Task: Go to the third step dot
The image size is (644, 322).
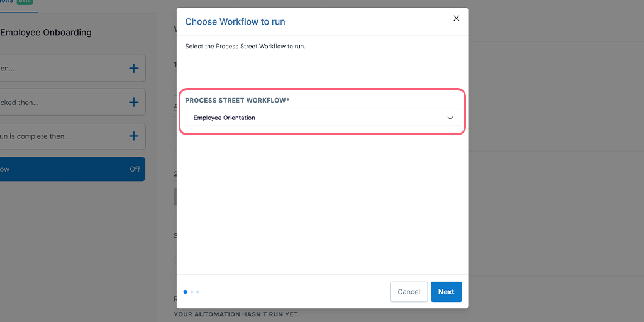Action: click(197, 292)
